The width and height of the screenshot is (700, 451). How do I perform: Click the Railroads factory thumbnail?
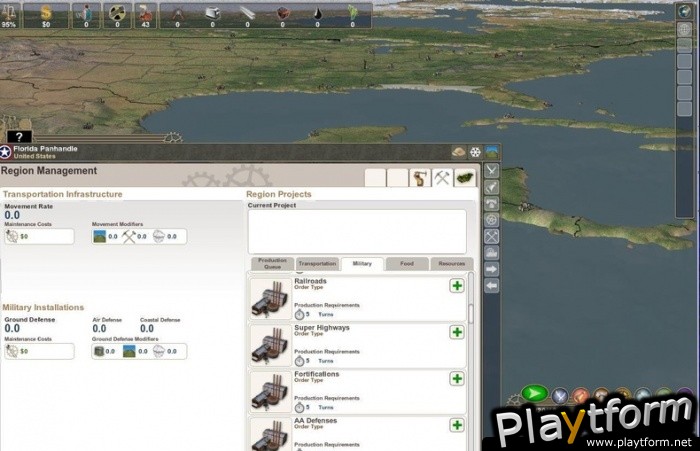coord(270,298)
